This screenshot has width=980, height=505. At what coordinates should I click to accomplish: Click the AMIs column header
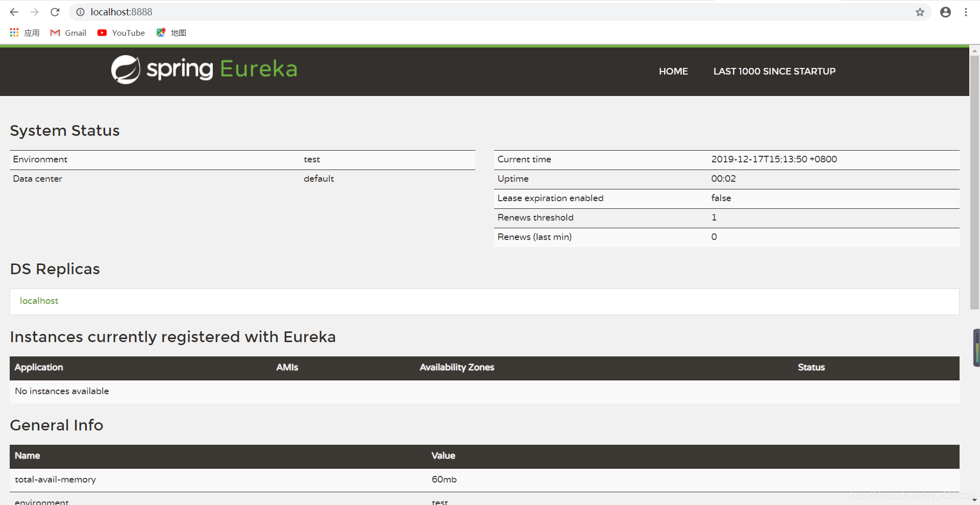tap(287, 367)
